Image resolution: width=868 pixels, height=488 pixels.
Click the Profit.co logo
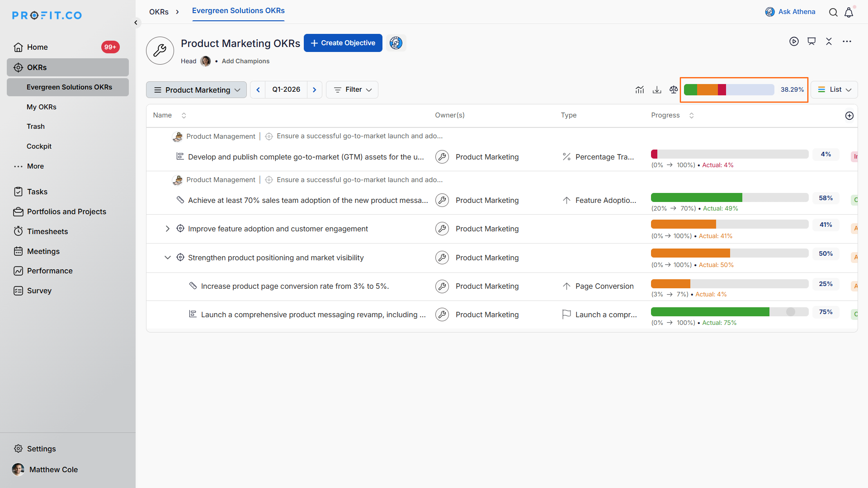coord(47,15)
